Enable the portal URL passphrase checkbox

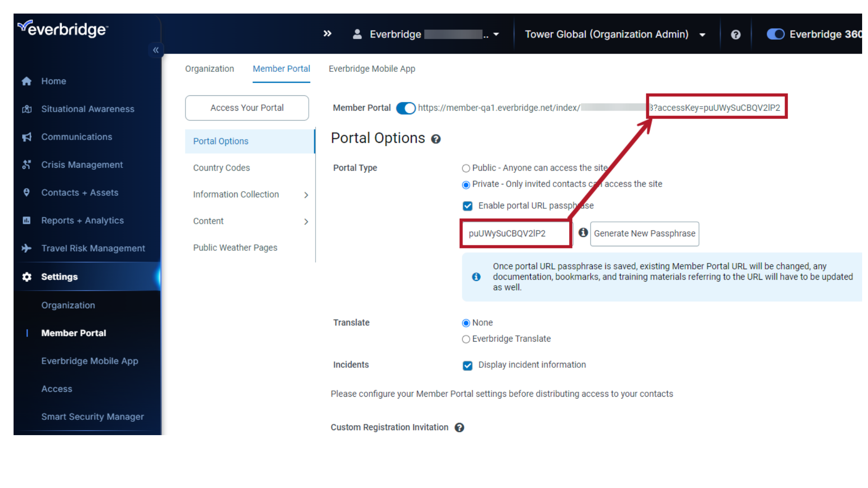click(x=468, y=206)
